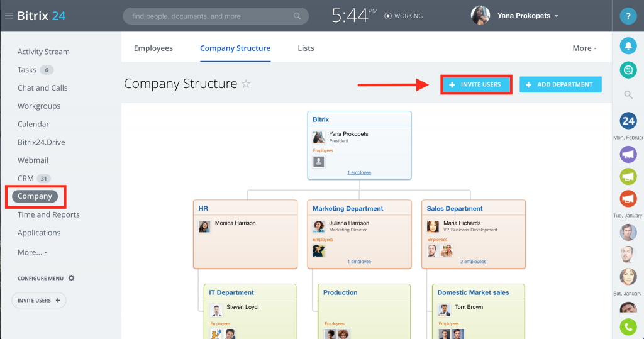Click Tom Brown's photo in Domestic Market sales
644x339 pixels.
444,310
